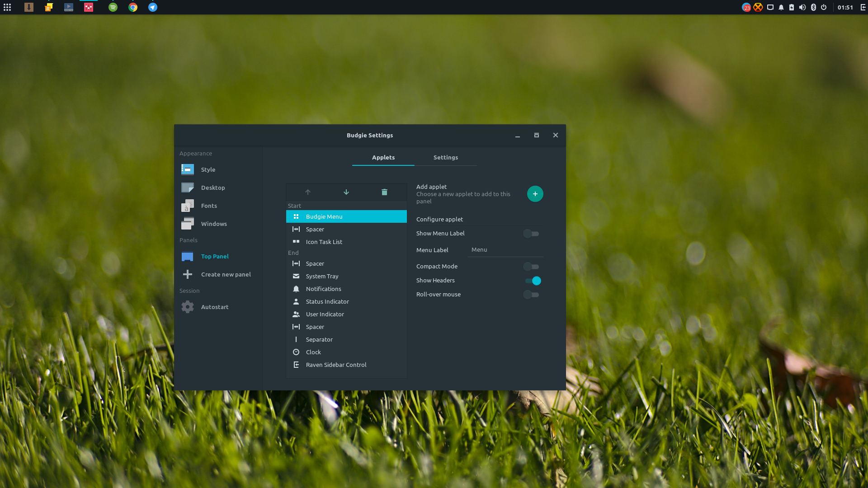Select the System Tray applet
This screenshot has width=868, height=488.
(x=346, y=276)
